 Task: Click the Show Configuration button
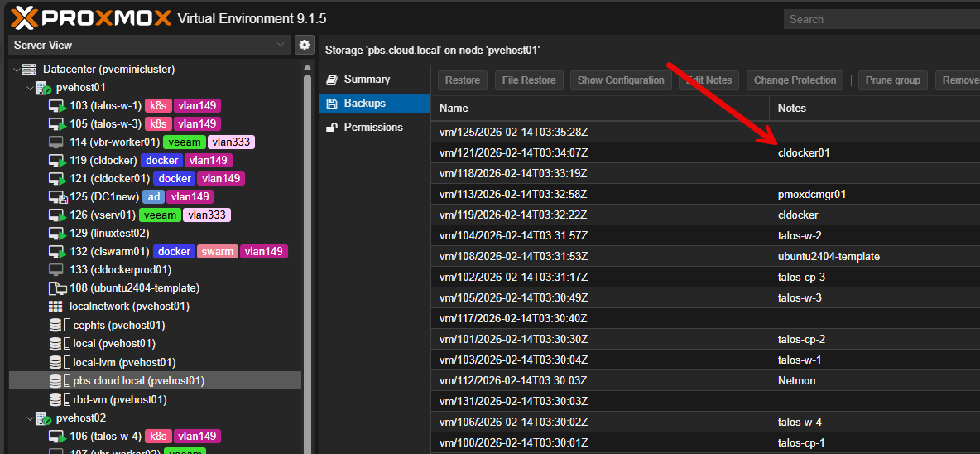pos(621,80)
